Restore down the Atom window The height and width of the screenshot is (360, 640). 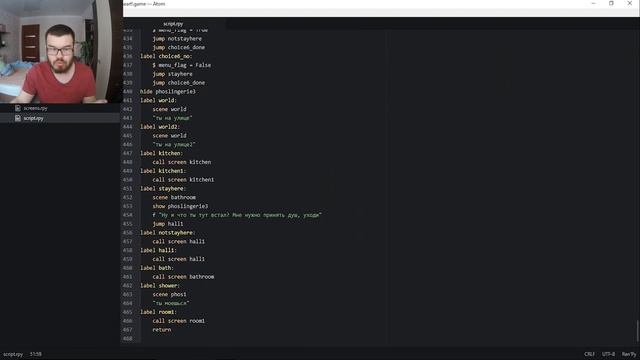coord(611,3)
